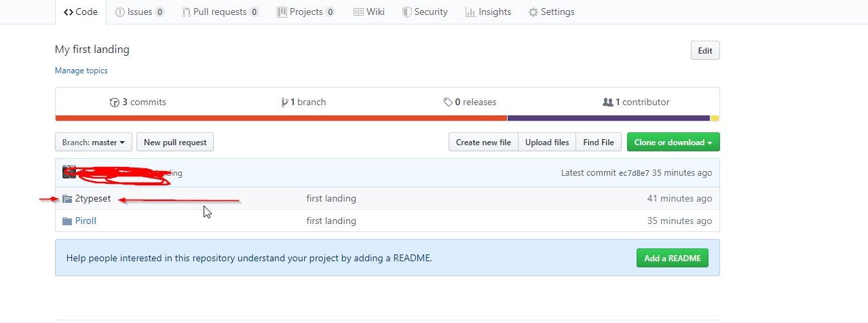Viewport: 868px width, 323px height.
Task: Click the "My first landing" description text
Action: pos(92,50)
